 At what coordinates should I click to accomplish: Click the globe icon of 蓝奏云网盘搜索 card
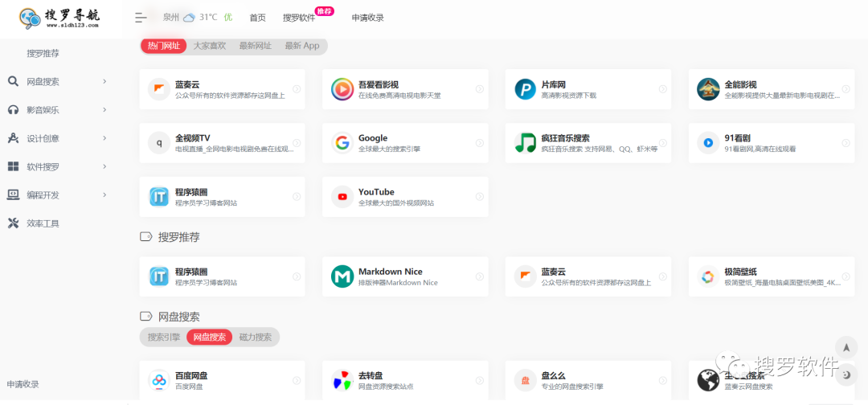point(708,380)
